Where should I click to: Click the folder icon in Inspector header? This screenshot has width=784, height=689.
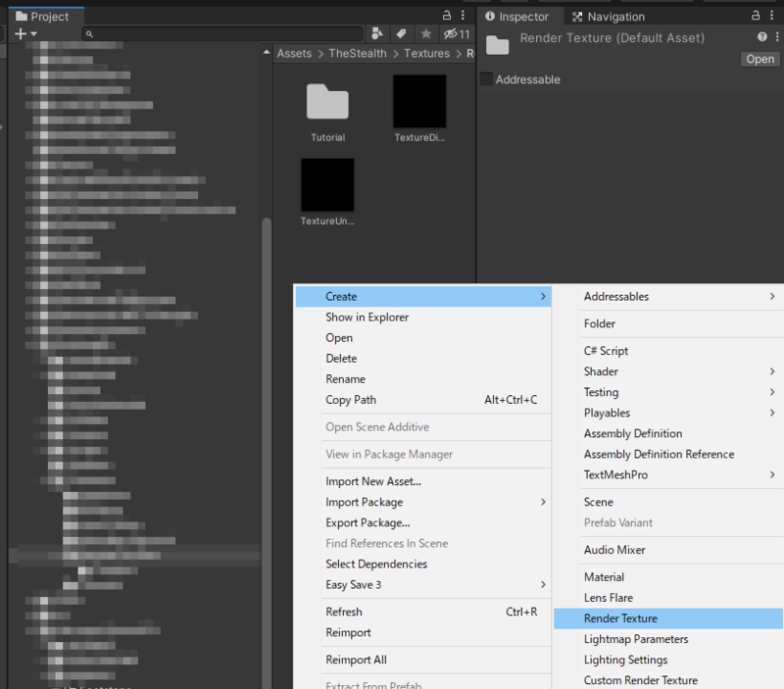(x=498, y=45)
